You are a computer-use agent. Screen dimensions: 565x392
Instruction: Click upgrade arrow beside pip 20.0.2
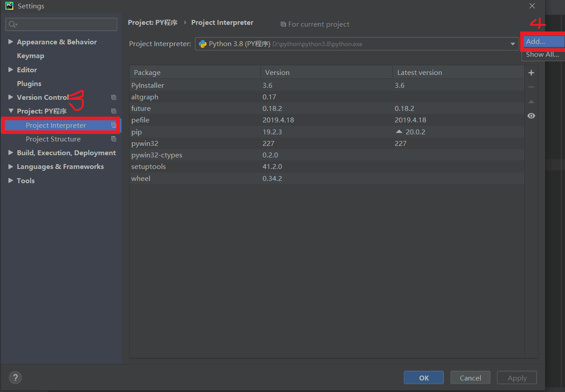pyautogui.click(x=399, y=132)
